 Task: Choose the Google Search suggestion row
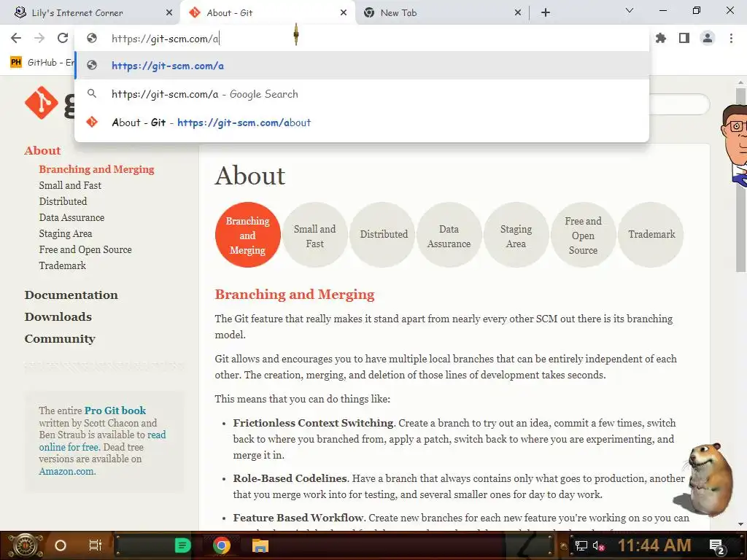[362, 94]
